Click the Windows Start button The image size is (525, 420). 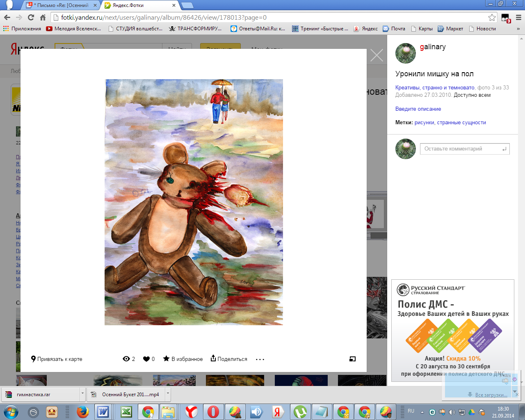11,411
